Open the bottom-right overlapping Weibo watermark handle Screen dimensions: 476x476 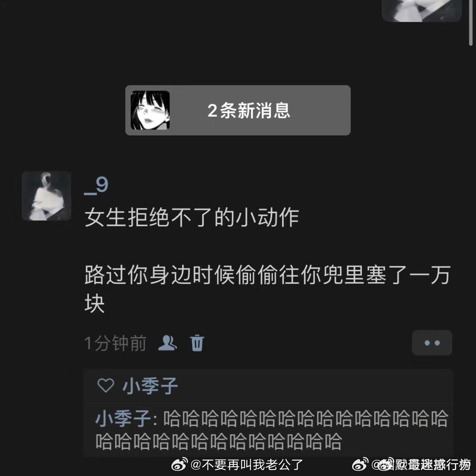coord(421,465)
